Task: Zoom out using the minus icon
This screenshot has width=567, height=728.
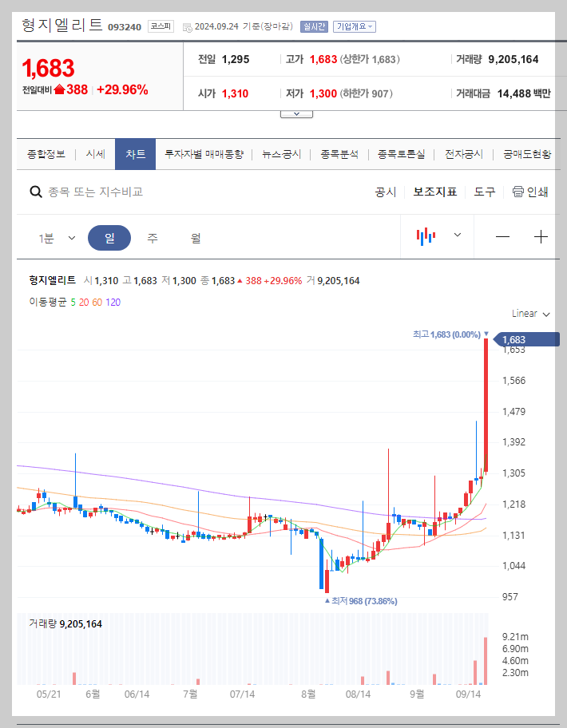Action: [x=502, y=236]
